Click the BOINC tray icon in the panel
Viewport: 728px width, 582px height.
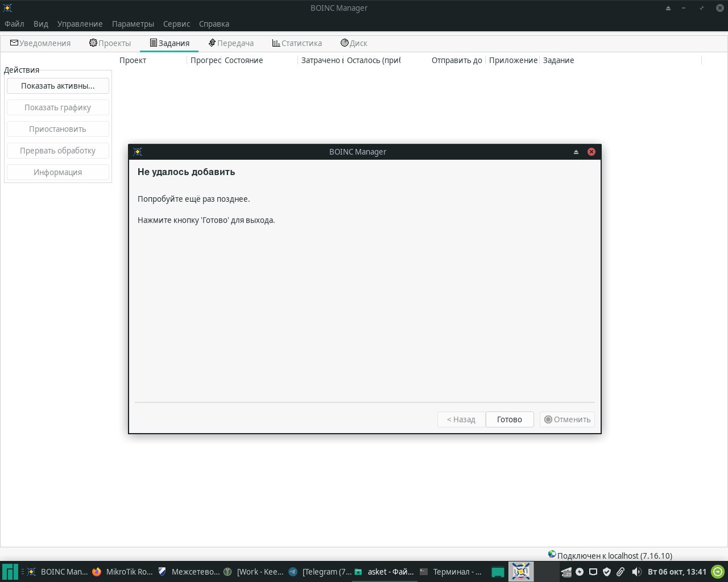click(521, 572)
